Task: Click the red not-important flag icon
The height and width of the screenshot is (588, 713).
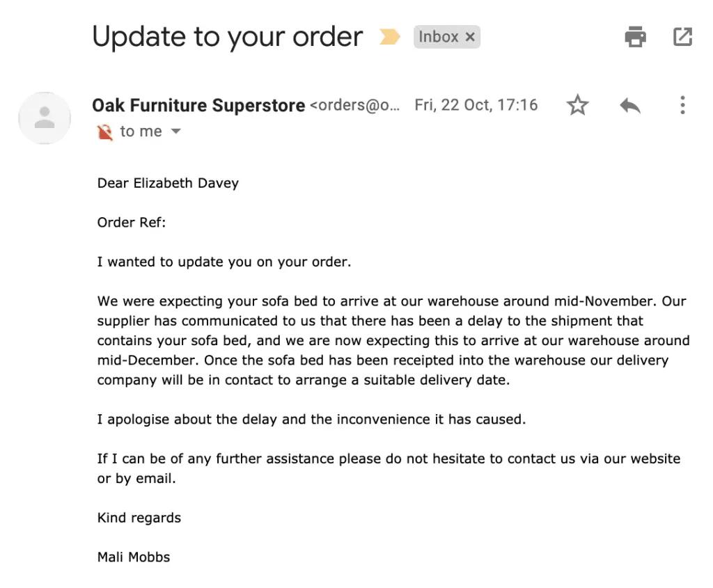Action: tap(105, 131)
